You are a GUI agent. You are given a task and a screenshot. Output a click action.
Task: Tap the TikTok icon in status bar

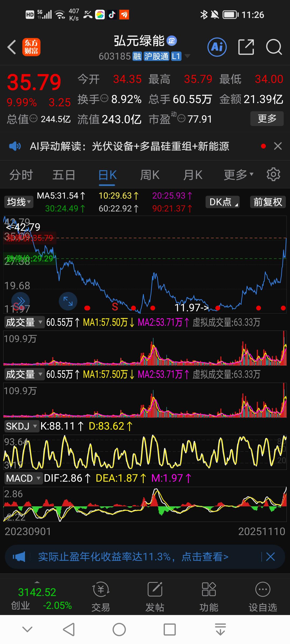(112, 15)
